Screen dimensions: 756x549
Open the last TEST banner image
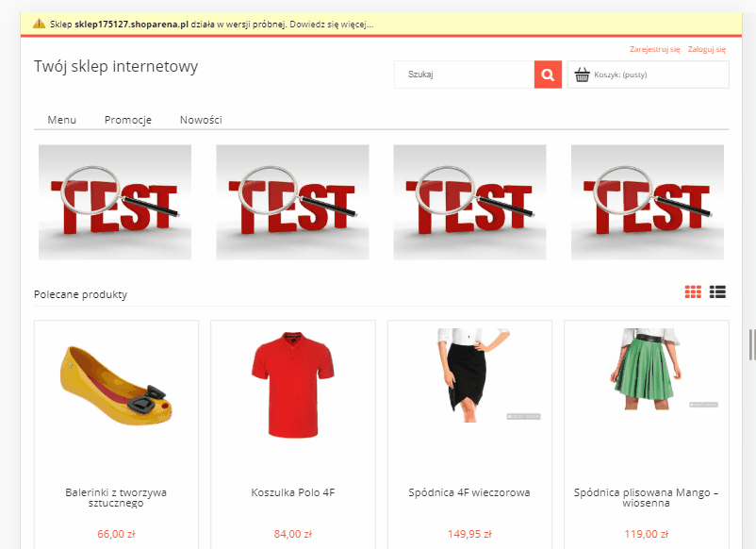point(648,202)
